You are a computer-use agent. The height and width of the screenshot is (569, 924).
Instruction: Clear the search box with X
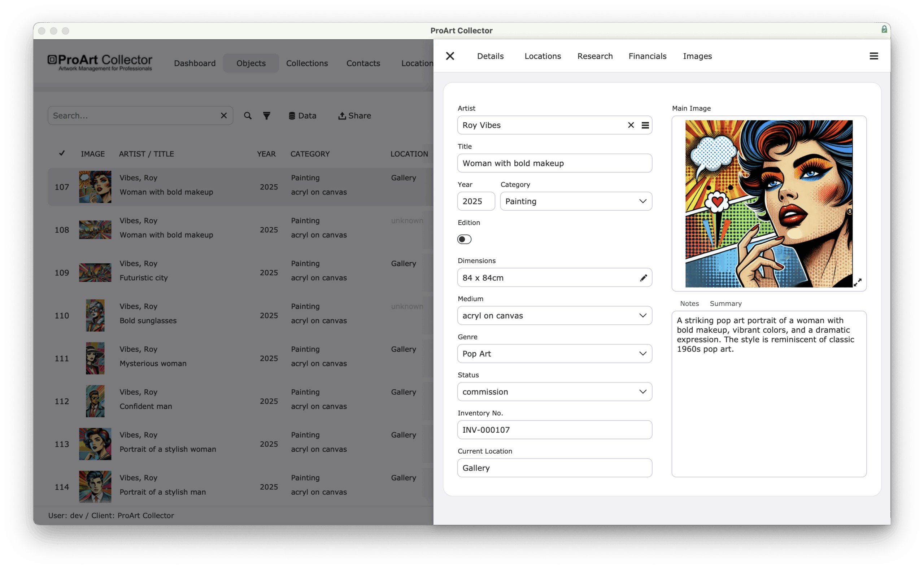point(223,115)
